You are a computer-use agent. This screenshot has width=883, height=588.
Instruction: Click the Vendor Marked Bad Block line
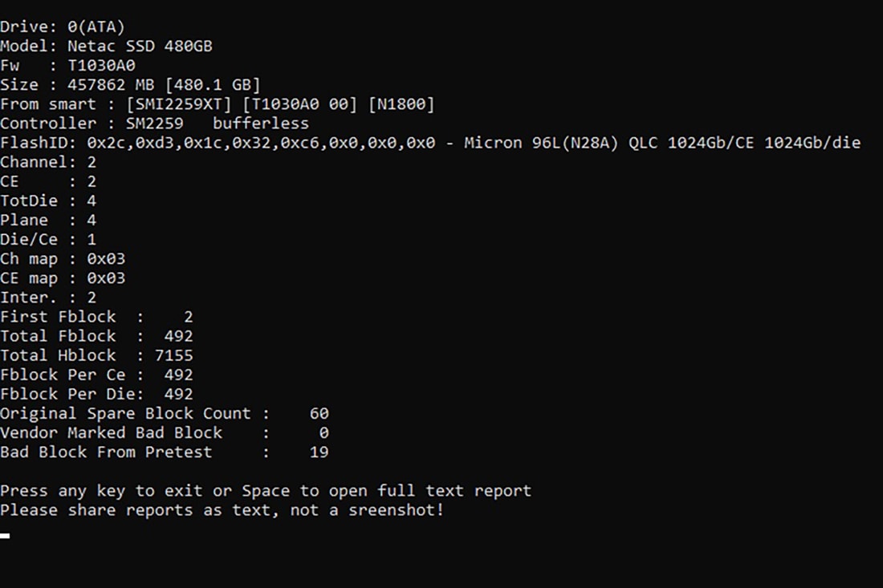pyautogui.click(x=164, y=432)
